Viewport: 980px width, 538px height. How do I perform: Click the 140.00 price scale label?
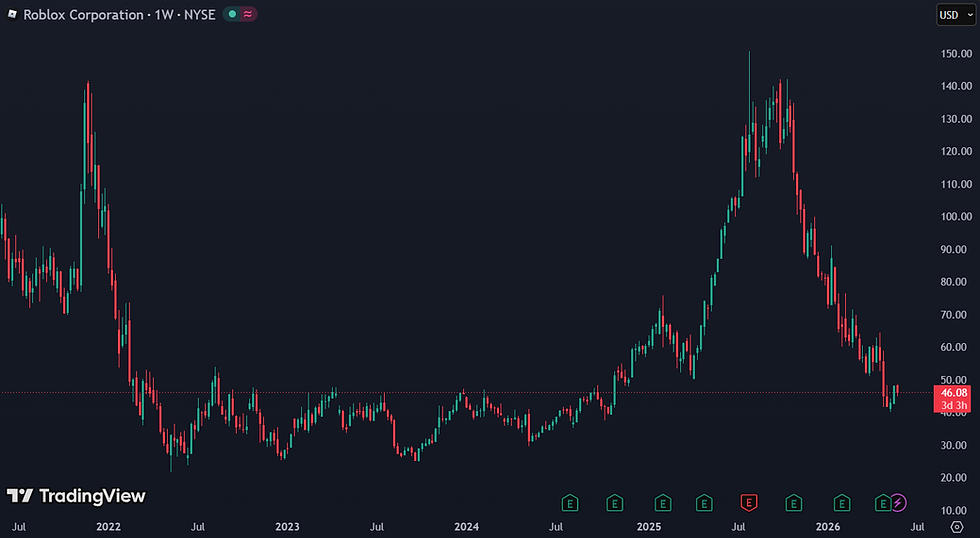[x=956, y=86]
